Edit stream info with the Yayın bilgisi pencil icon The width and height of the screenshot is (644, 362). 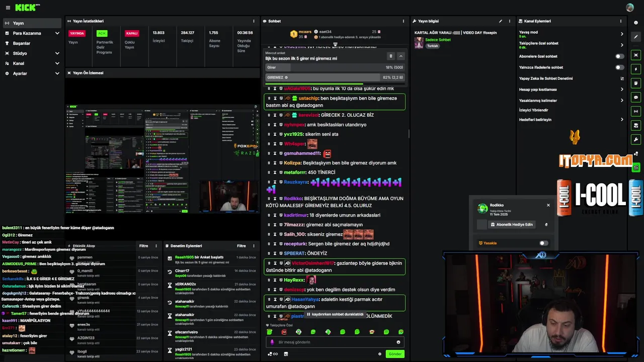(x=500, y=21)
